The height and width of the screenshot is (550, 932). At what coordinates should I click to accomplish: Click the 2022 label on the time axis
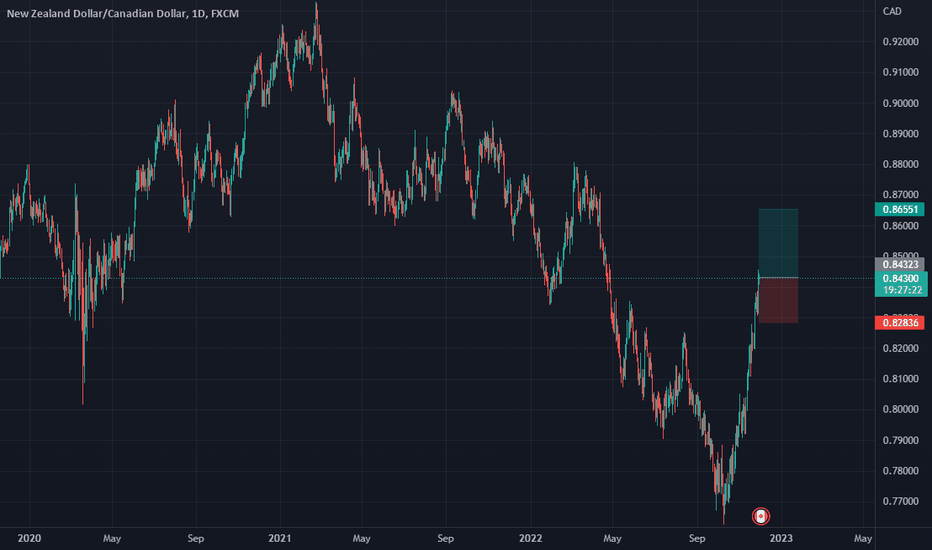pyautogui.click(x=530, y=538)
